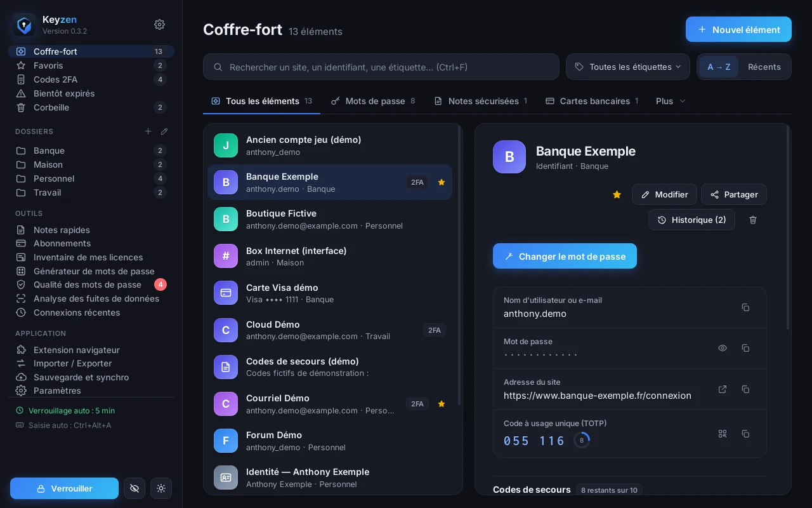Copy the TOTP code 055 116

tap(745, 434)
